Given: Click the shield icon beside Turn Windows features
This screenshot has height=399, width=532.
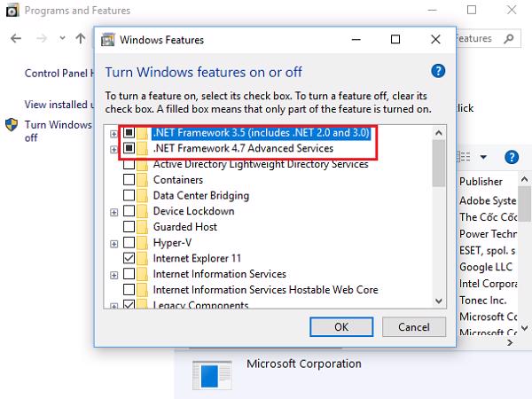Looking at the screenshot, I should (12, 125).
